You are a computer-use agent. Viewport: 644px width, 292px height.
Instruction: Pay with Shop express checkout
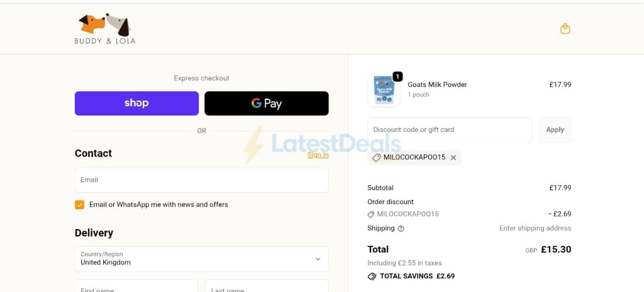point(136,104)
